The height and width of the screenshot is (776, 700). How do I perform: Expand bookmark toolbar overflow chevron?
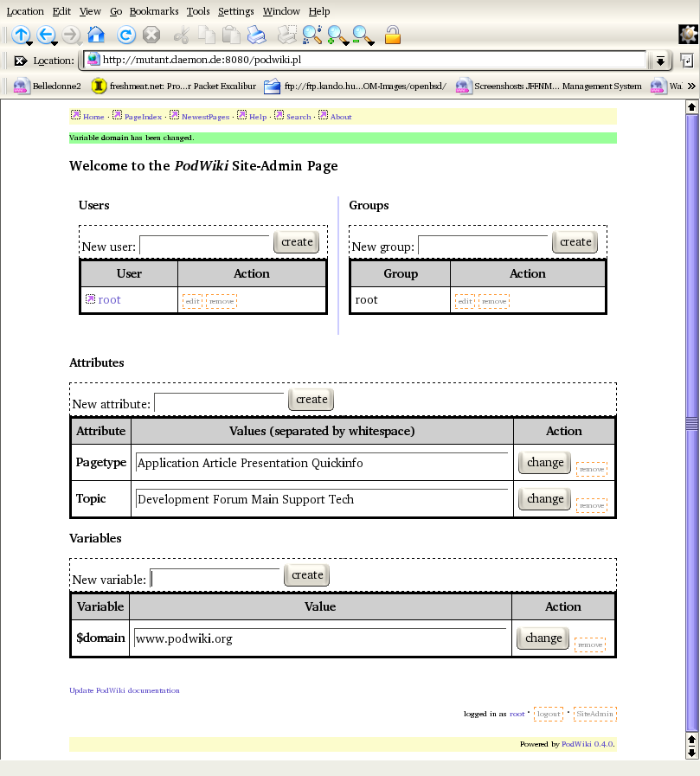(691, 87)
